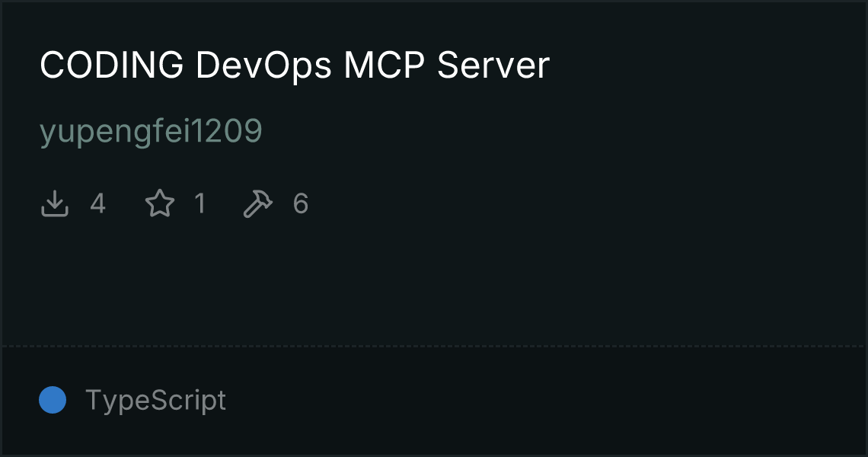Click the star icon

[x=160, y=203]
